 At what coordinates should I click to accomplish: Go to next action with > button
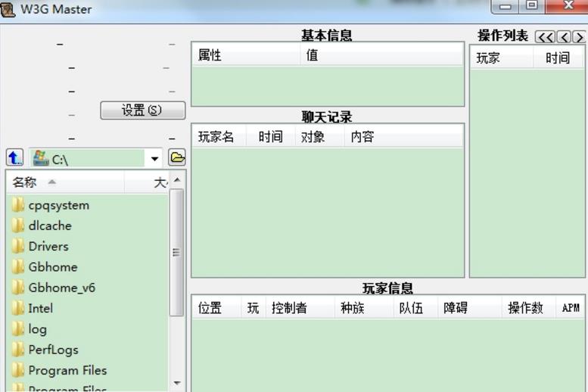tap(579, 37)
